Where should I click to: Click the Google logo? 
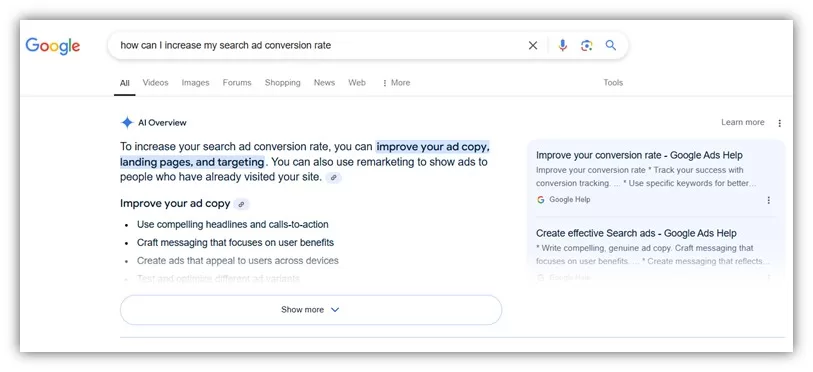(x=52, y=46)
